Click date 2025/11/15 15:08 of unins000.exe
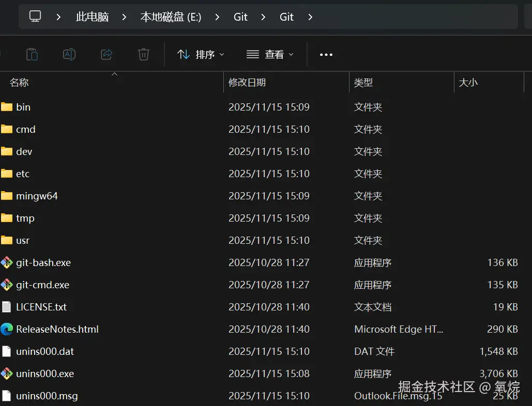Viewport: 532px width, 406px height. (269, 373)
